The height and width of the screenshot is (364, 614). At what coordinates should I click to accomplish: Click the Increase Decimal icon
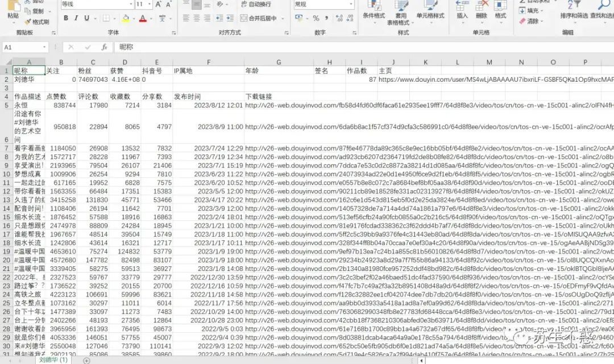pyautogui.click(x=339, y=18)
